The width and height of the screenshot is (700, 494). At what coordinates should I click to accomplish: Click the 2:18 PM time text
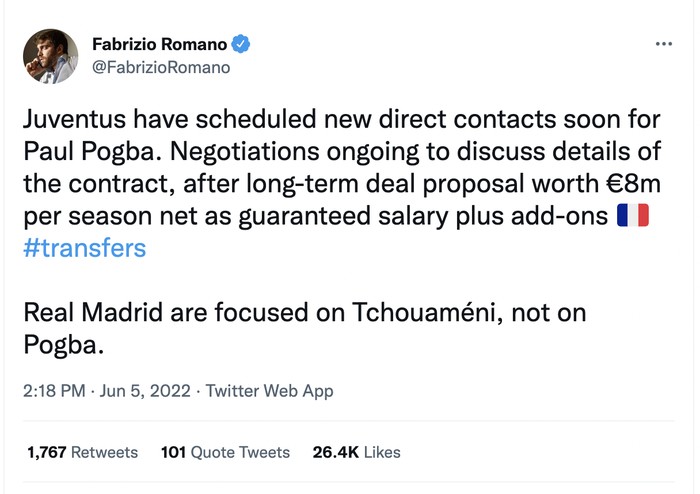coord(53,391)
